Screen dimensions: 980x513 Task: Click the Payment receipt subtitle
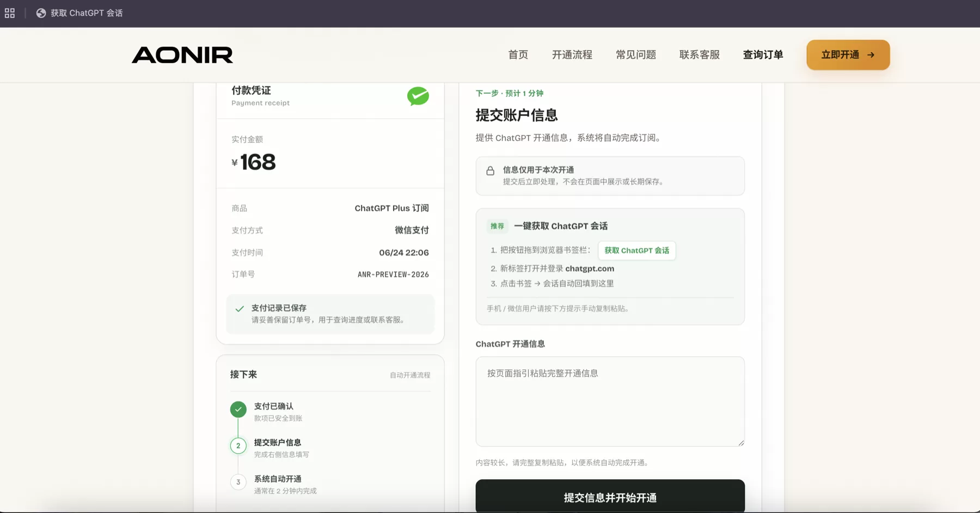[260, 103]
